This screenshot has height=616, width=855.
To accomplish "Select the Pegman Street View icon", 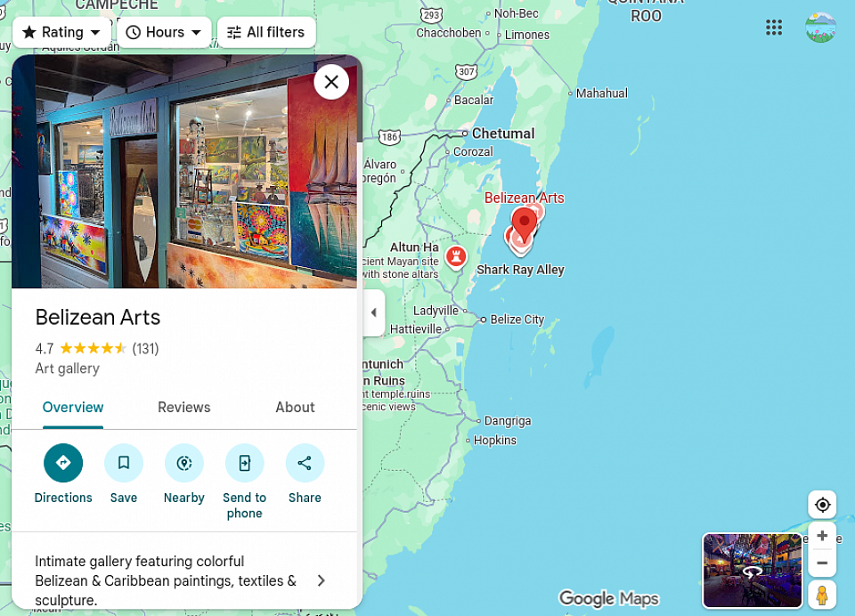I will pos(822,596).
